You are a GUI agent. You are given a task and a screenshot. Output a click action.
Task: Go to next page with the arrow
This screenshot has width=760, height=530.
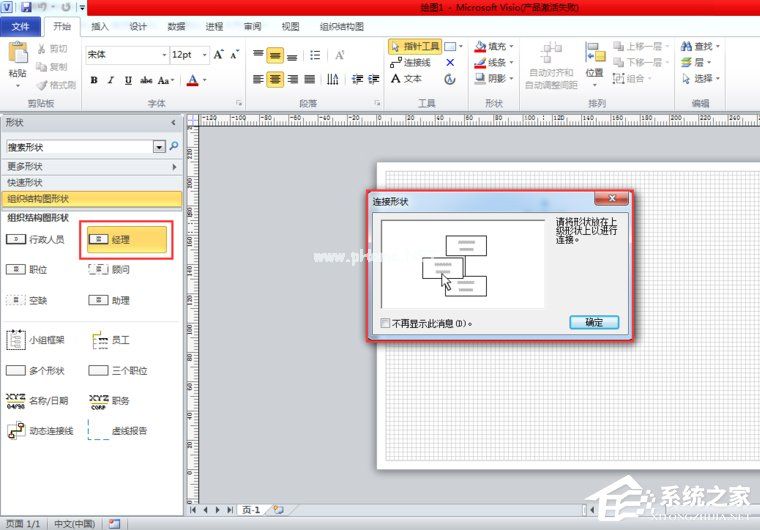[218, 510]
